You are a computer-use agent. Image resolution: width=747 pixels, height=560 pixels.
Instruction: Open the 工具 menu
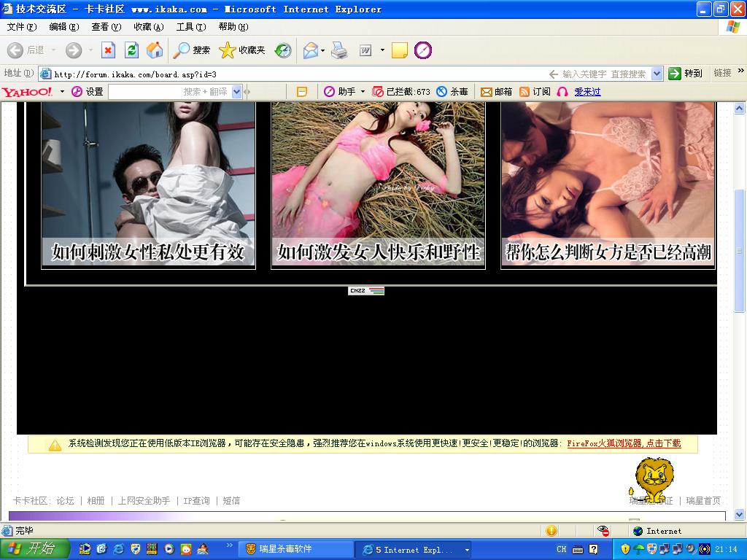[190, 27]
